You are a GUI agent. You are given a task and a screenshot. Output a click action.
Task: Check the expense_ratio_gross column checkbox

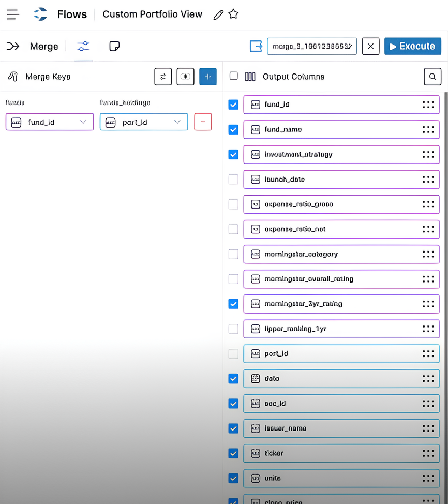pos(233,204)
